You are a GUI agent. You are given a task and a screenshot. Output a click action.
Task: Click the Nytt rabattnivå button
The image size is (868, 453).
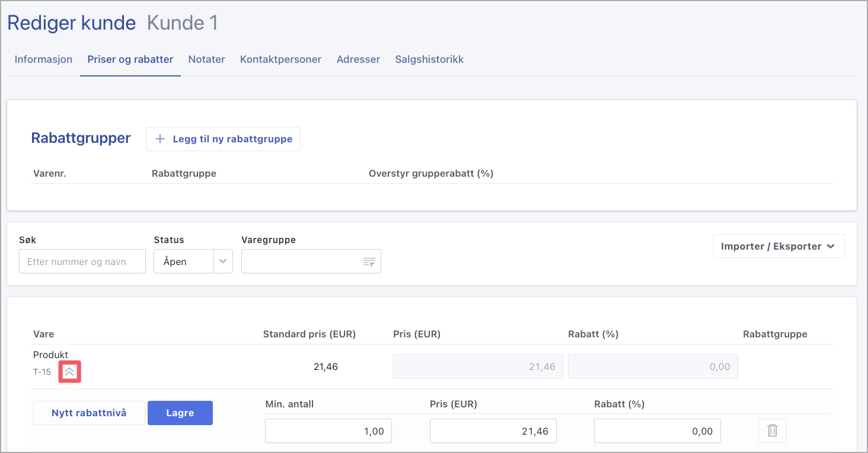coord(89,413)
